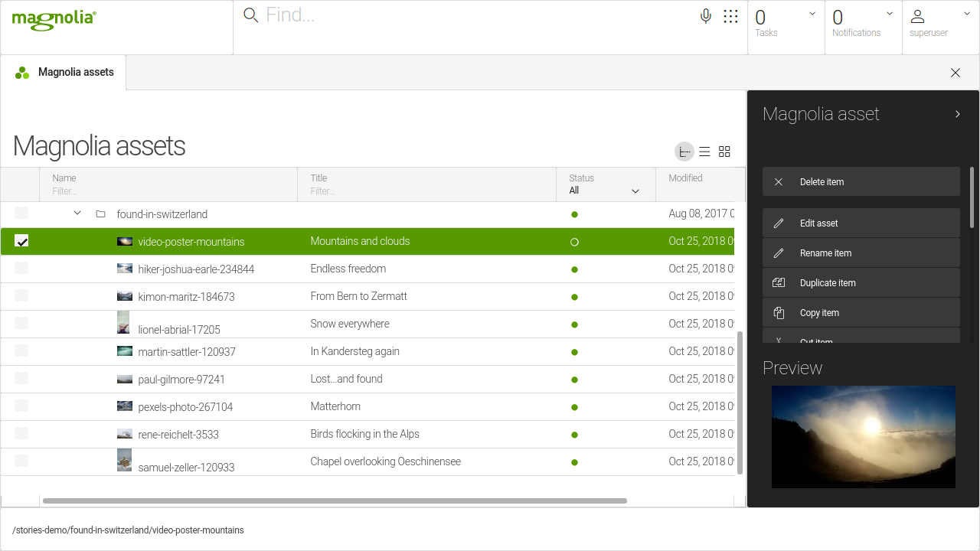Switch to tree view icon
Viewport: 980px width, 551px height.
click(684, 152)
